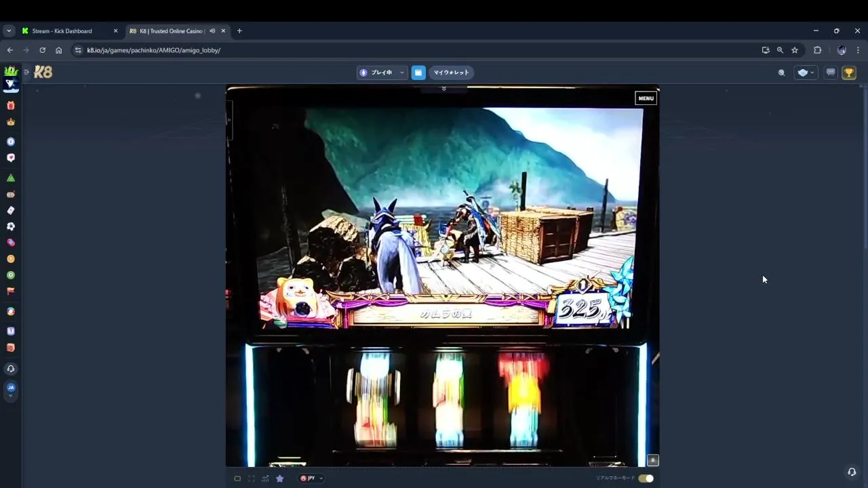Toggle theater mode rectangle icon below the game
This screenshot has height=488, width=868.
[x=237, y=479]
